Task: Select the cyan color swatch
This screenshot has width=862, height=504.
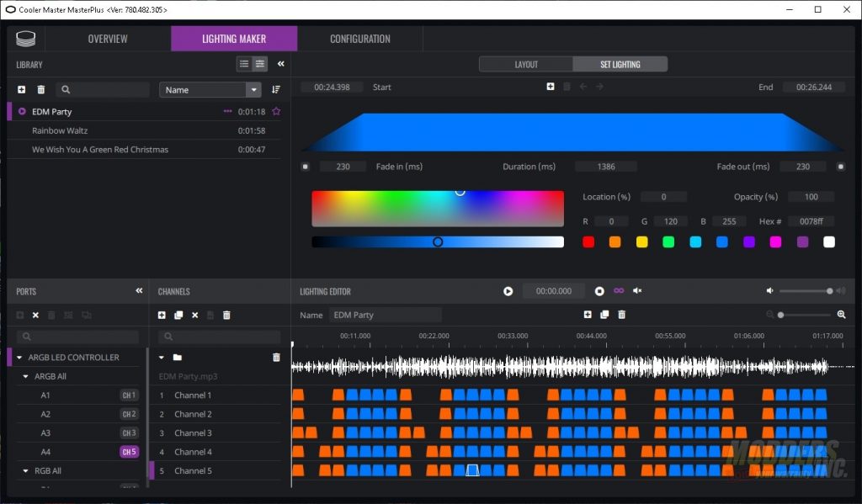Action: point(695,241)
